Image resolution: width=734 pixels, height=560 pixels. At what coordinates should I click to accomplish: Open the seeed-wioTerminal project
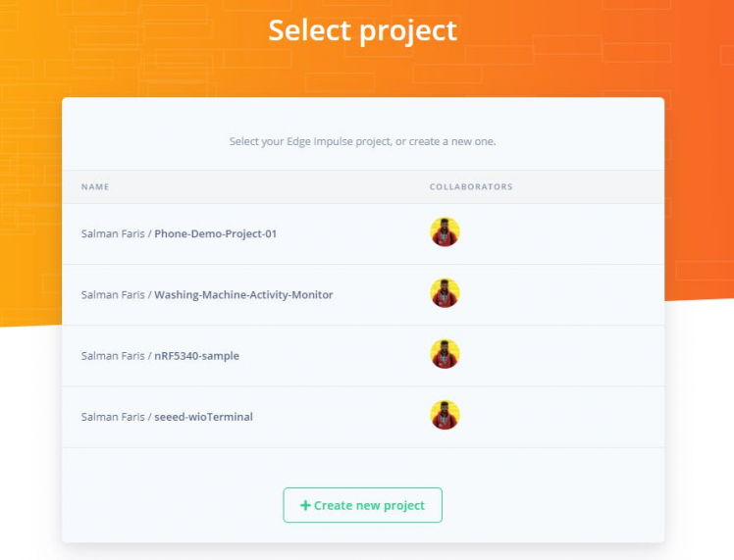[x=203, y=417]
